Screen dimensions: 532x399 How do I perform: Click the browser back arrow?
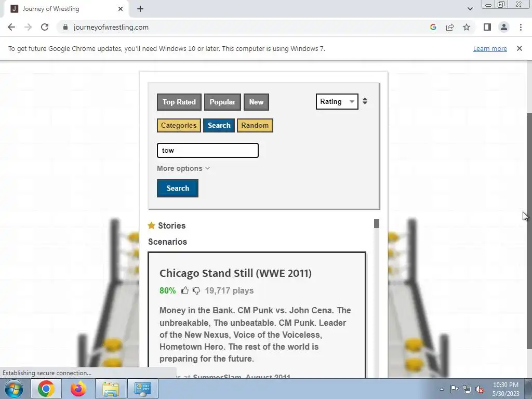click(11, 27)
